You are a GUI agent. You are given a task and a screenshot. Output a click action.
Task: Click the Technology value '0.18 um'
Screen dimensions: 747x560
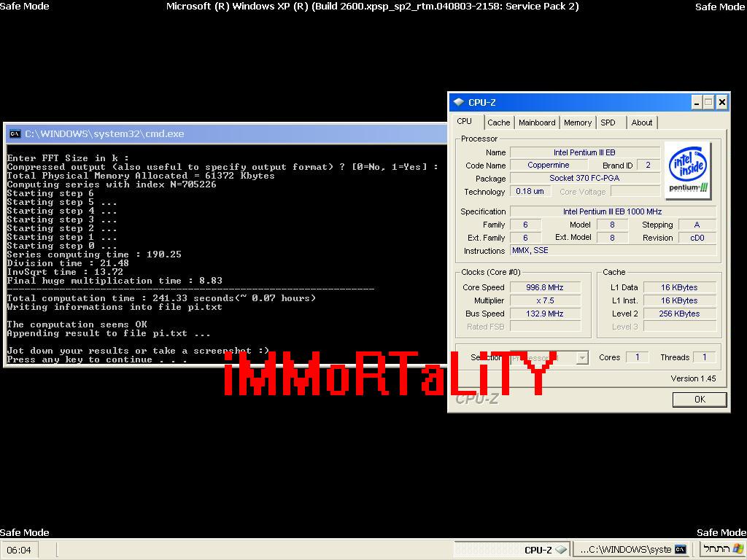point(530,191)
